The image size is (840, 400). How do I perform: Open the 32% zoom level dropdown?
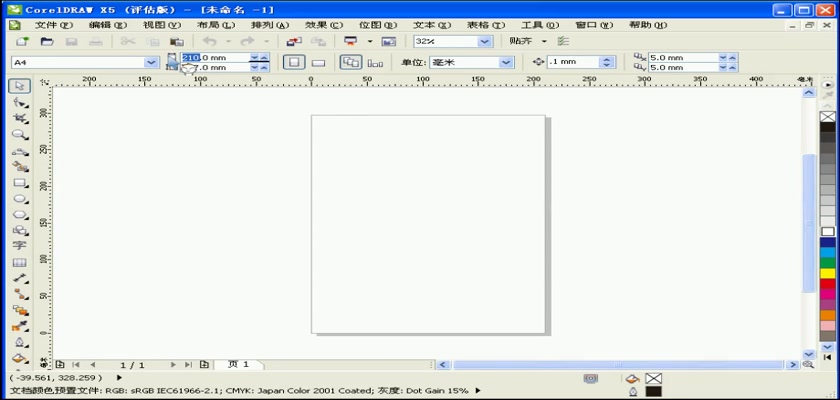485,41
